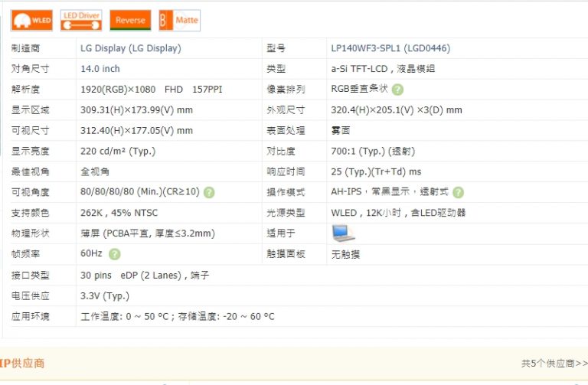This screenshot has width=588, height=385.
Task: Click the 型号 row label
Action: click(276, 48)
